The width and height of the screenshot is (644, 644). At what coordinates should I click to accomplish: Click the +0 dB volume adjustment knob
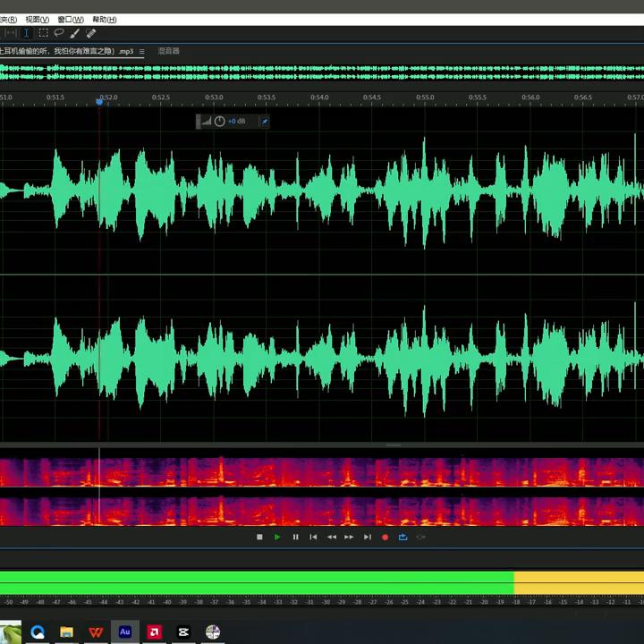pos(220,121)
